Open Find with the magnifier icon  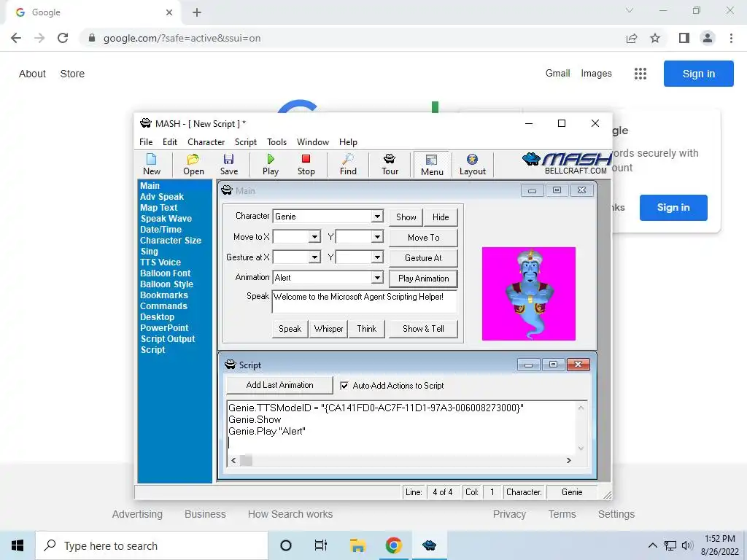point(348,164)
